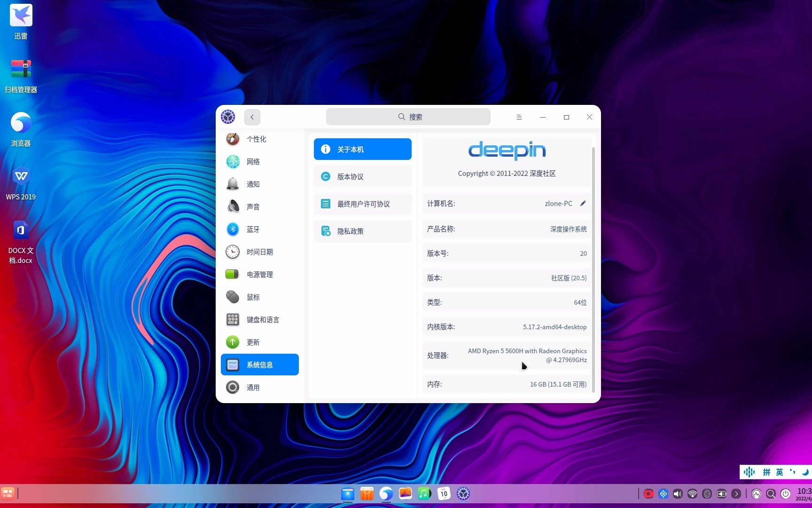Screen dimensions: 812x508
Task: Open the image viewer in the dock
Action: point(406,493)
